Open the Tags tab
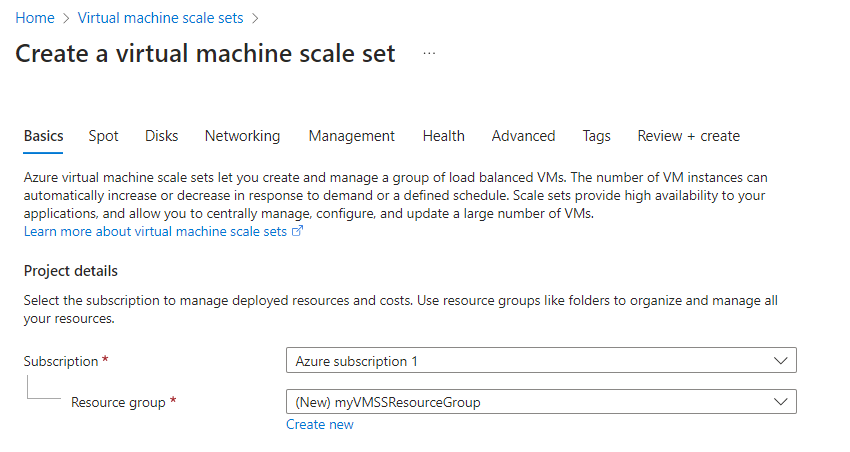Viewport: 850px width, 452px height. pyautogui.click(x=596, y=136)
